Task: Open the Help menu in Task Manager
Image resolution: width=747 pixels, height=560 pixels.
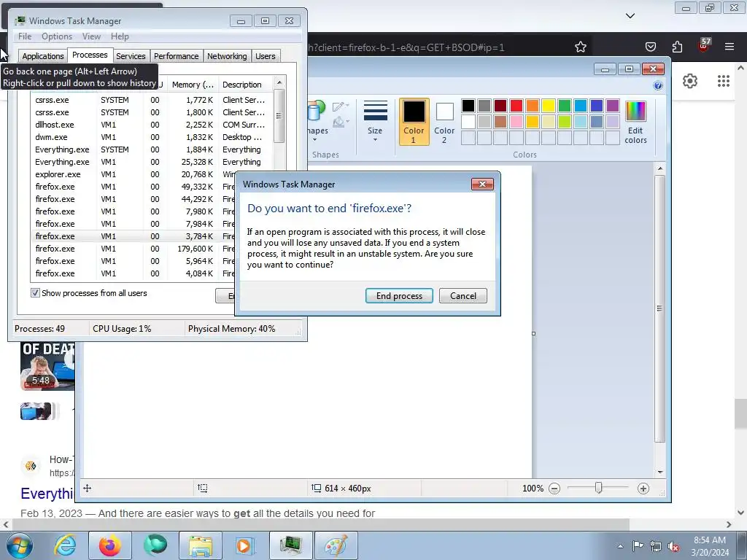Action: click(120, 36)
